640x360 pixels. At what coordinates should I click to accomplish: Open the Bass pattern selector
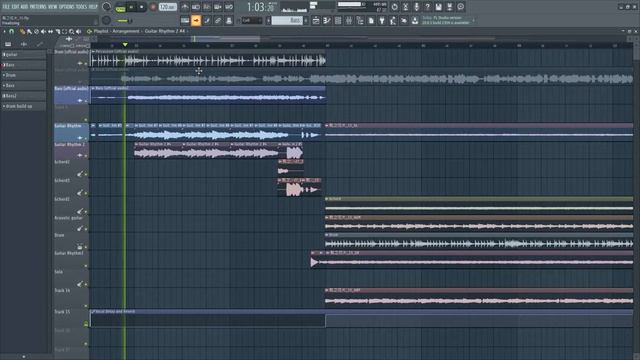(x=287, y=20)
